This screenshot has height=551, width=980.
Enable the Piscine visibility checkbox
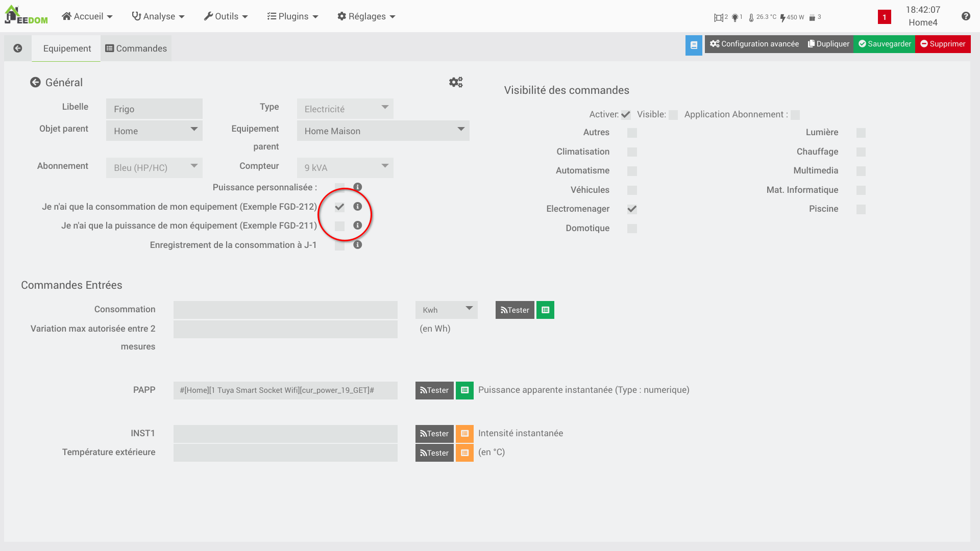(861, 209)
